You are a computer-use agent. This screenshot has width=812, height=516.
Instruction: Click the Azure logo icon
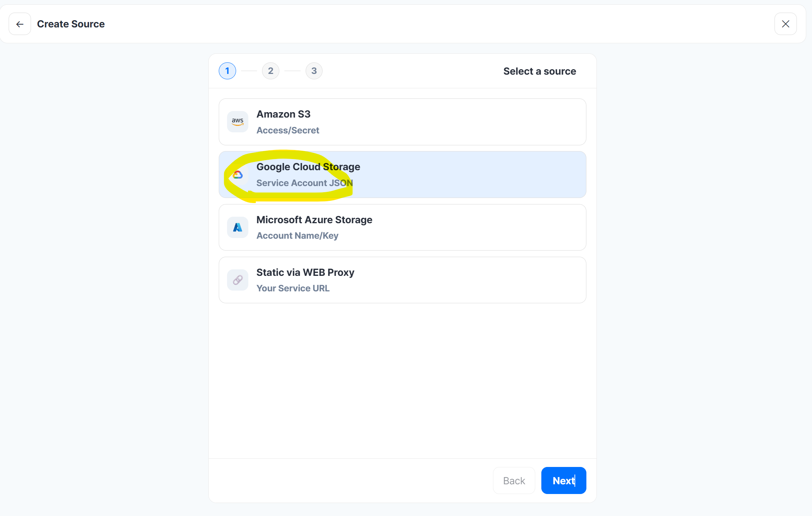pos(238,228)
